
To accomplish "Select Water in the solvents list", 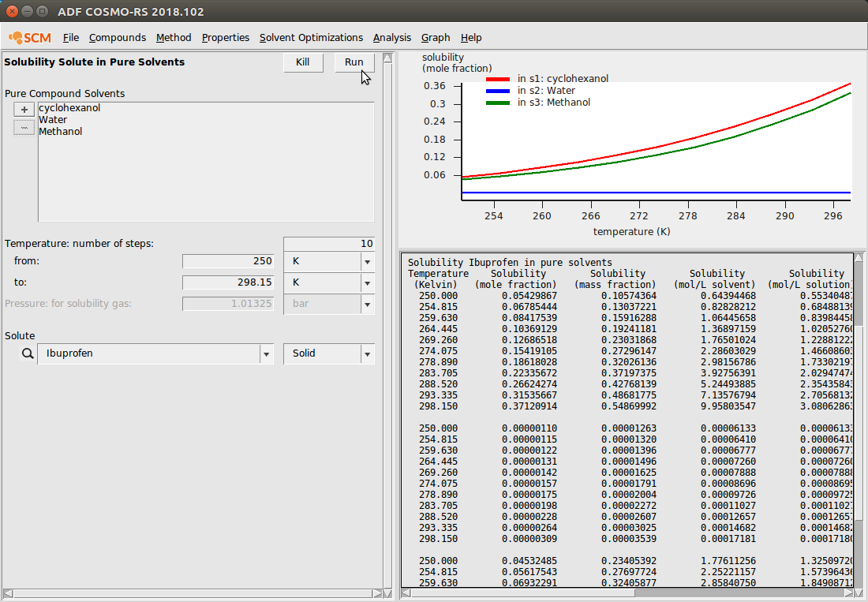I will pyautogui.click(x=53, y=119).
